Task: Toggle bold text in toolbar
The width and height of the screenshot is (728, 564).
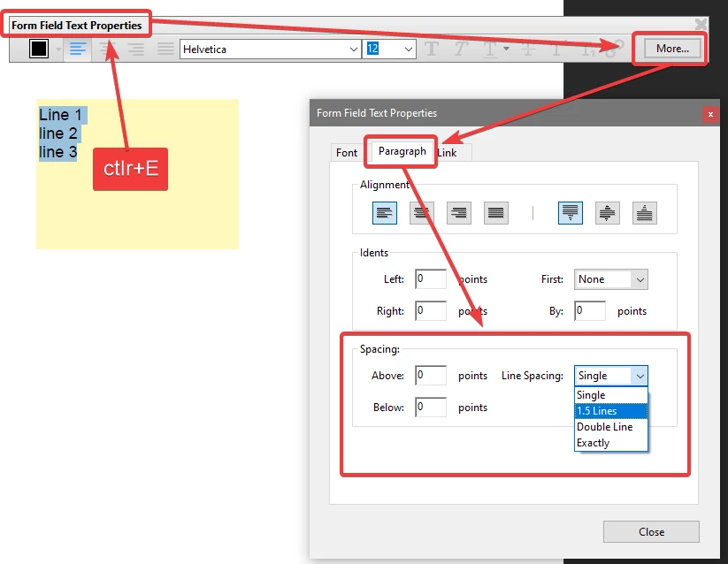Action: (432, 49)
